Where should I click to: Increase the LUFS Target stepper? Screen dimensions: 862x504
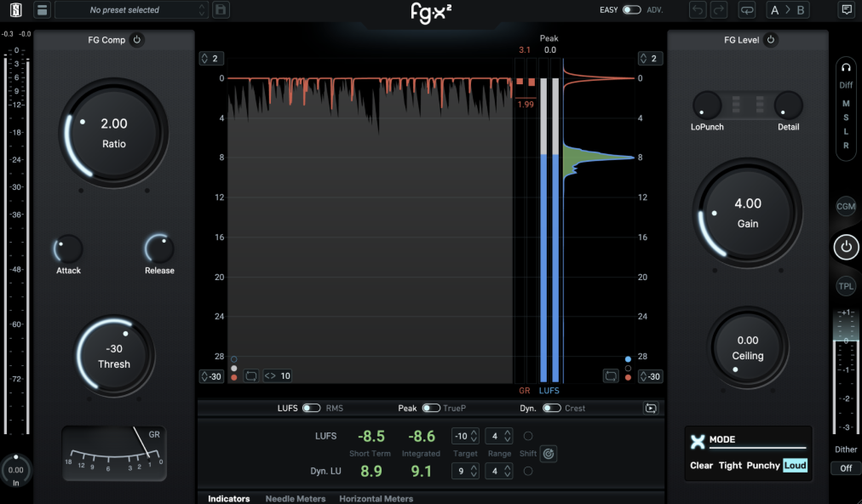click(474, 433)
